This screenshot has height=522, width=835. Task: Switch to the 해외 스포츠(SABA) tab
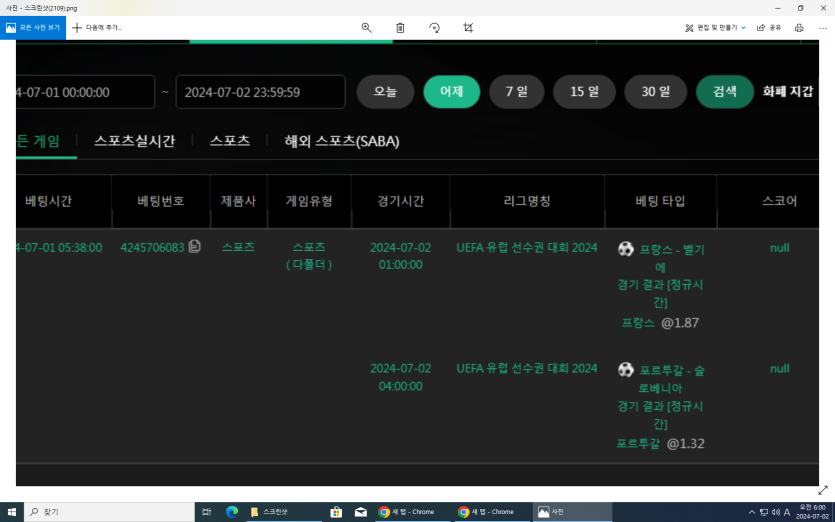point(342,141)
